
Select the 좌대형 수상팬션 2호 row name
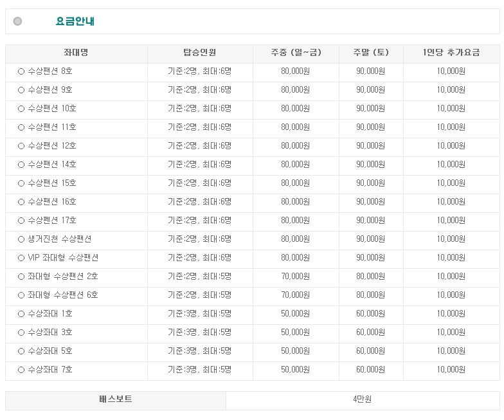[62, 277]
